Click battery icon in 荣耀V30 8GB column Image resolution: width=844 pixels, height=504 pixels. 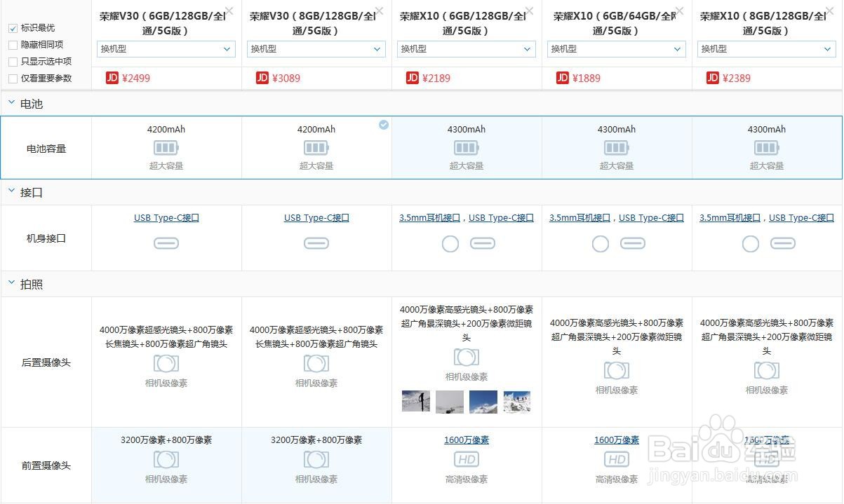tap(316, 148)
